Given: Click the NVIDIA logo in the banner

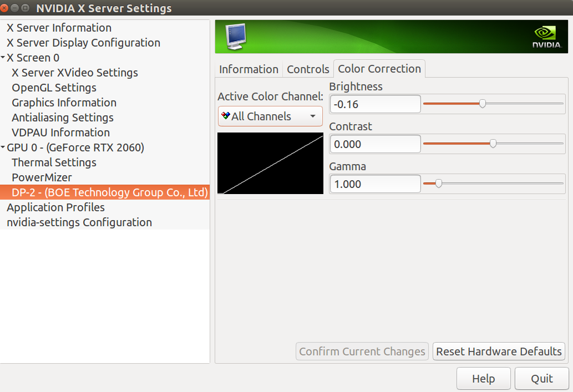Looking at the screenshot, I should [x=546, y=36].
